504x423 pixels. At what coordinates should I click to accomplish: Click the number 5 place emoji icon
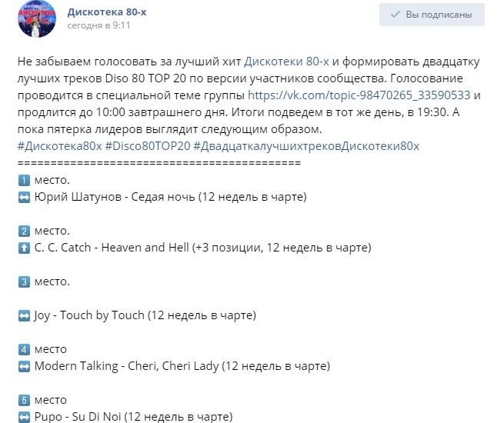point(24,400)
